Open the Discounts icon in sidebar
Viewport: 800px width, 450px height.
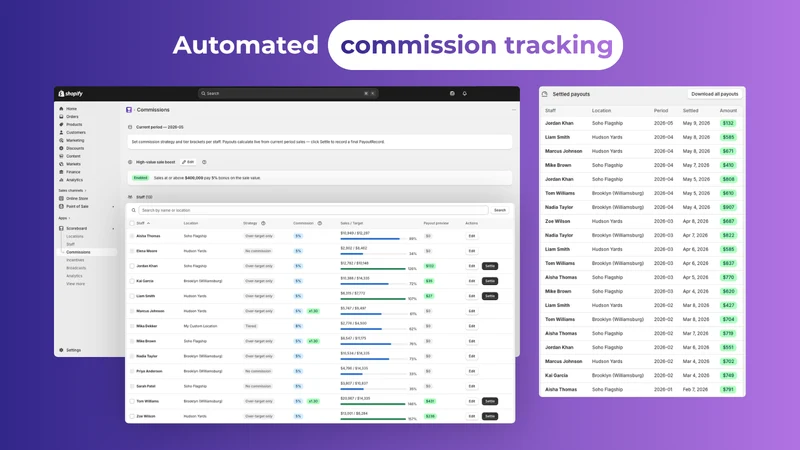tap(61, 148)
